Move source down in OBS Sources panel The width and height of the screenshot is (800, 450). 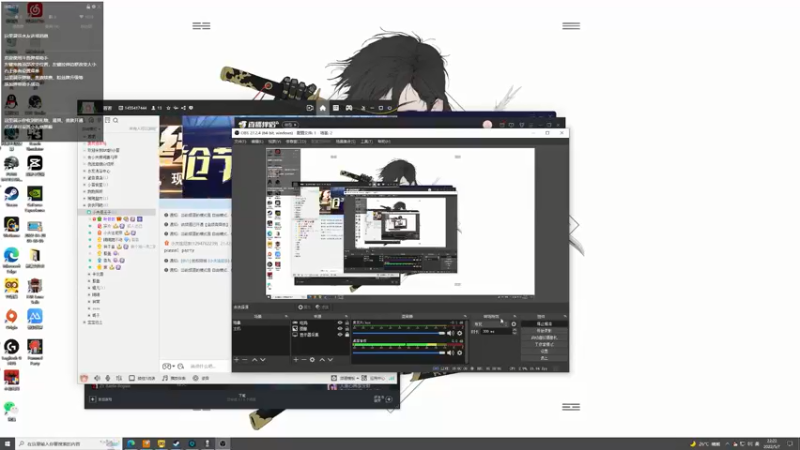[330, 360]
